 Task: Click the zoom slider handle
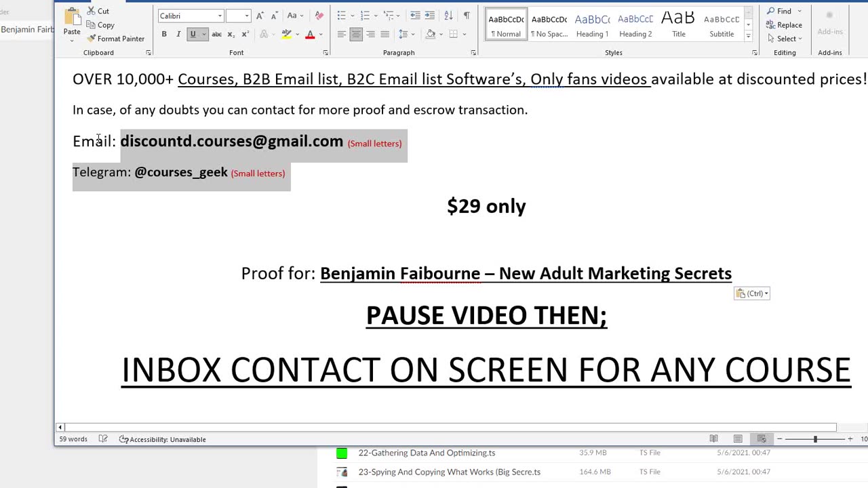(815, 439)
